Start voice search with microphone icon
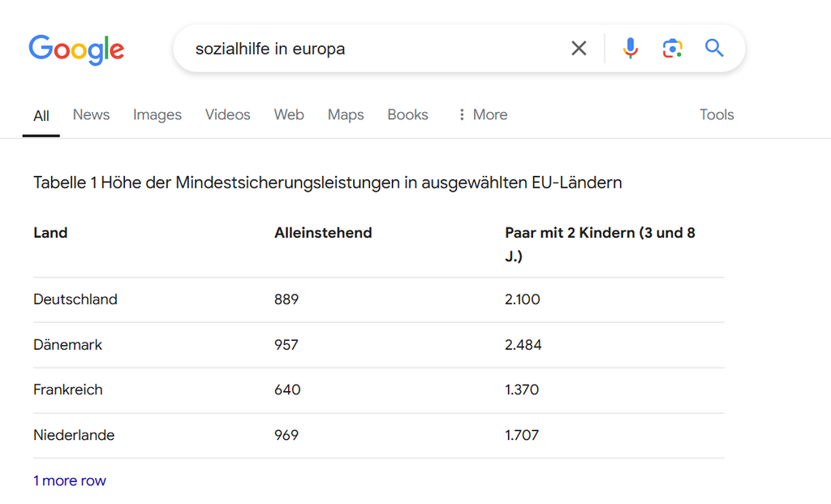This screenshot has width=831, height=504. 630,48
